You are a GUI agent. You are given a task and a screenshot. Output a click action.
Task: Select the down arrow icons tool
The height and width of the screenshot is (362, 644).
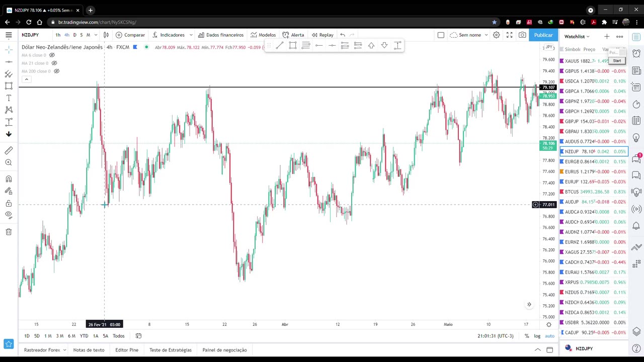point(9,134)
